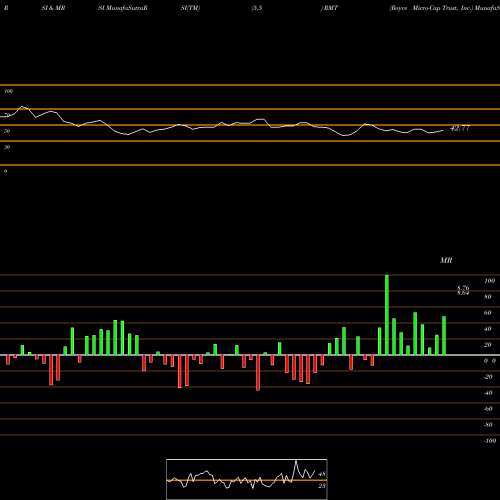The width and height of the screenshot is (500, 500).
Task: Click the 0 label below RSI chart
Action: click(5, 171)
